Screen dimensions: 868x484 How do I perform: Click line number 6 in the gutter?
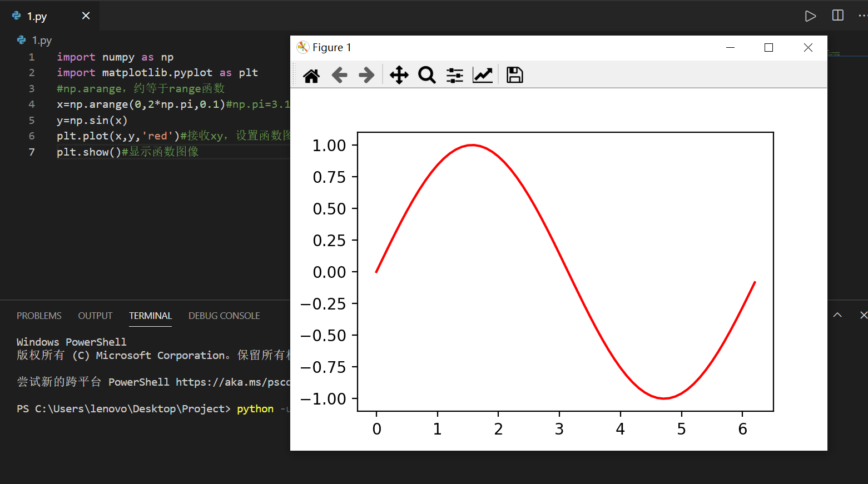coord(32,136)
